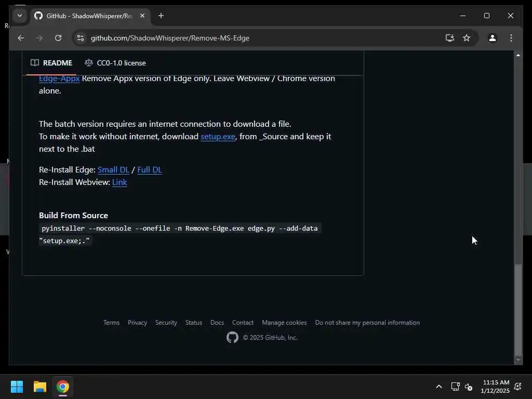The height and width of the screenshot is (399, 532).
Task: Open the muted volume tray icon
Action: [469, 387]
